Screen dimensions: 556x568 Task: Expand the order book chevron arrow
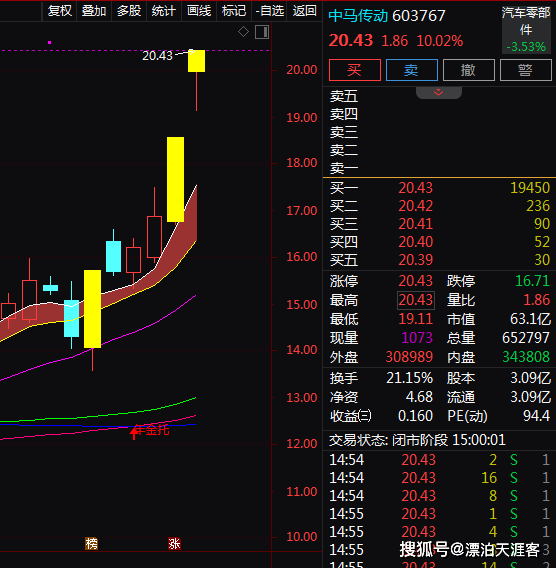click(439, 92)
